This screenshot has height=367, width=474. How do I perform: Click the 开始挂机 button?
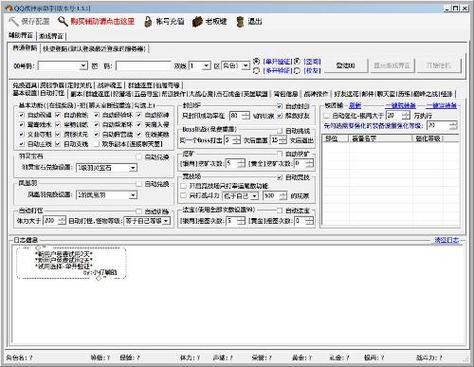[x=439, y=66]
